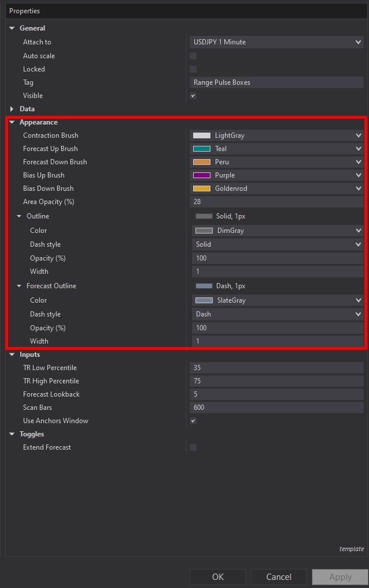
Task: Click the Cancel button
Action: [x=278, y=577]
